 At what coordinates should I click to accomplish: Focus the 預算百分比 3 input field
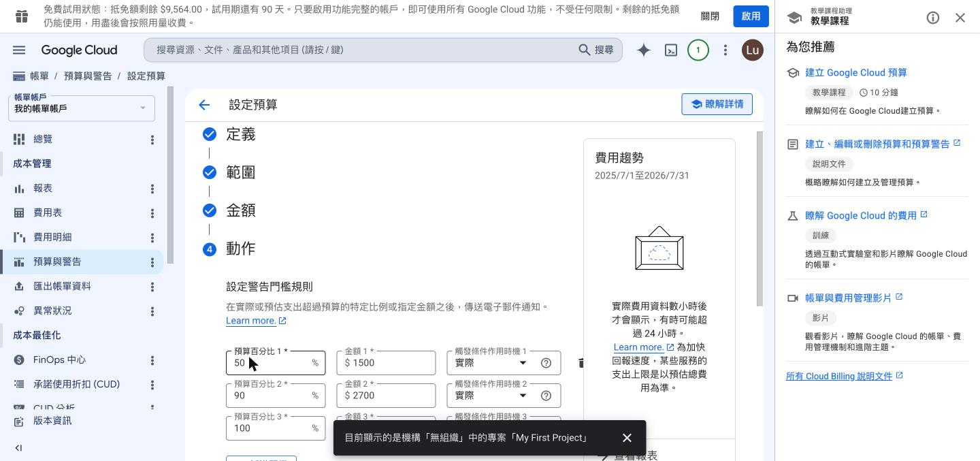pyautogui.click(x=276, y=428)
